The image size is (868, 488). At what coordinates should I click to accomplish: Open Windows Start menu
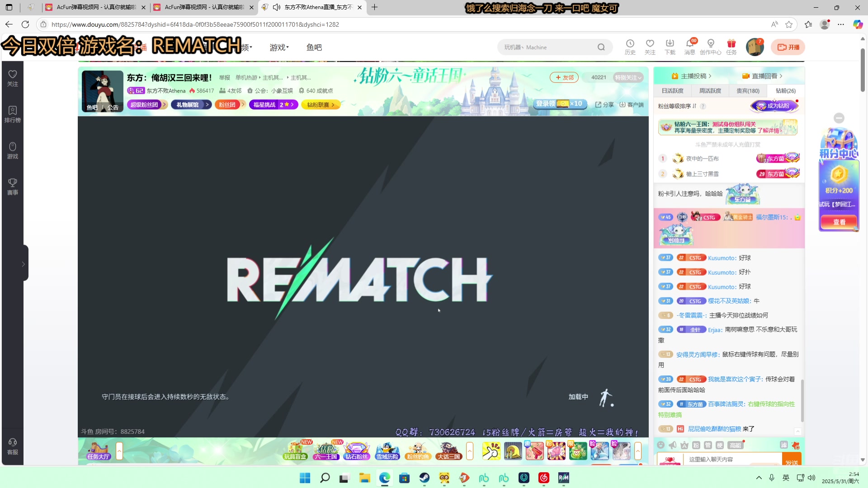pos(305,478)
